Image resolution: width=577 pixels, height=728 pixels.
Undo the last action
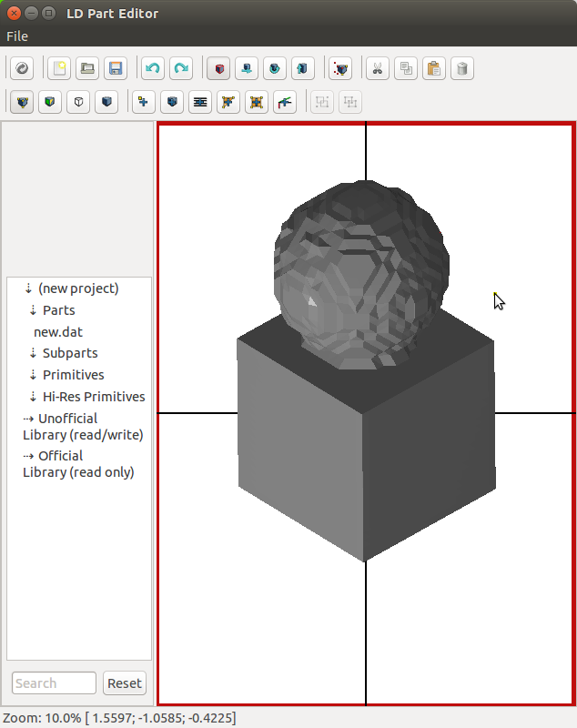[x=153, y=68]
